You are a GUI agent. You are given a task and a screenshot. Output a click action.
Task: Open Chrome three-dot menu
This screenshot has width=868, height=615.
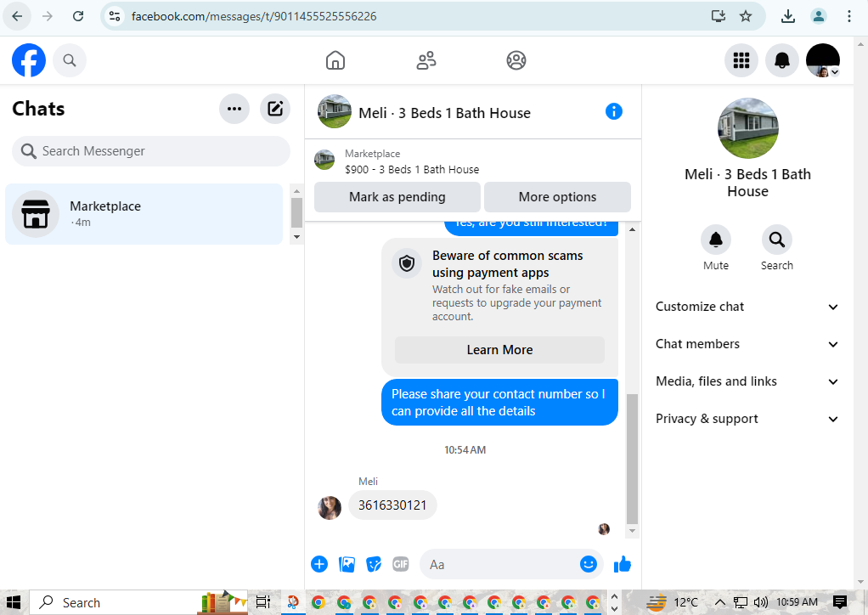point(849,16)
